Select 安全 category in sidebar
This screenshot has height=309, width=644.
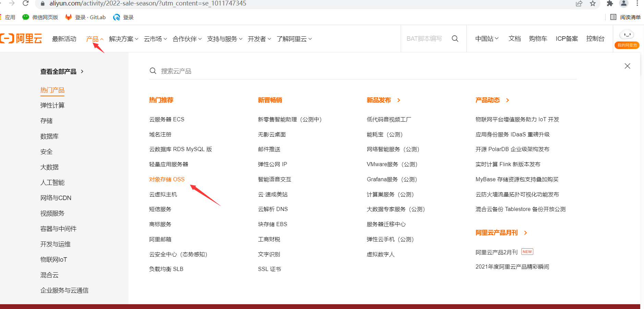(46, 152)
